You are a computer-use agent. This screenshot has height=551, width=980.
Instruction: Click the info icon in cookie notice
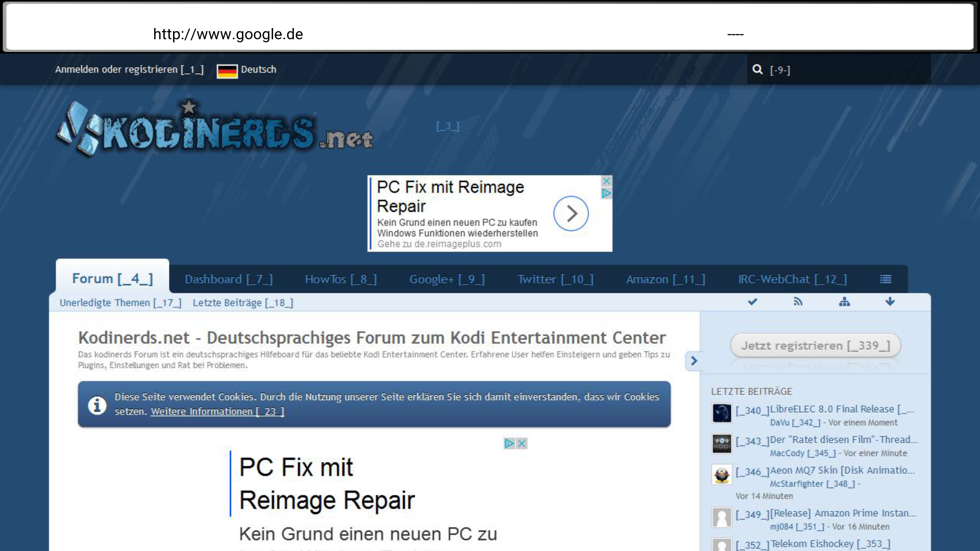pyautogui.click(x=97, y=405)
